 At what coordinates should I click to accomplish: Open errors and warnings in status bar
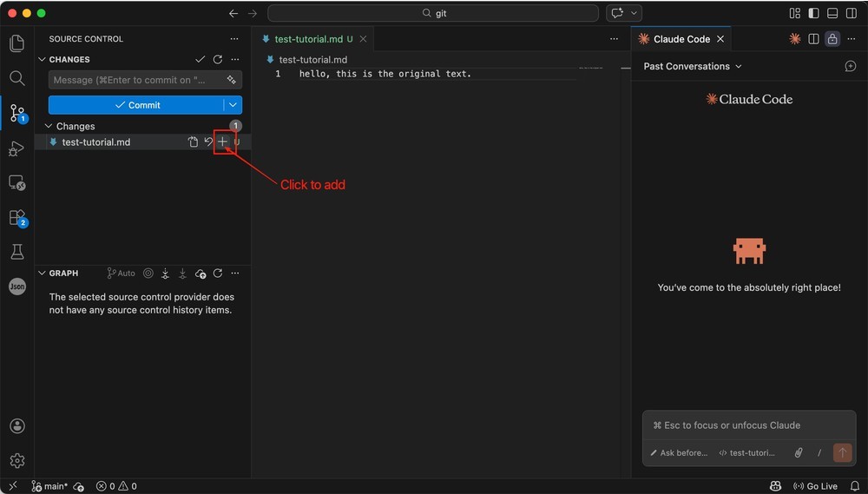[x=116, y=486]
